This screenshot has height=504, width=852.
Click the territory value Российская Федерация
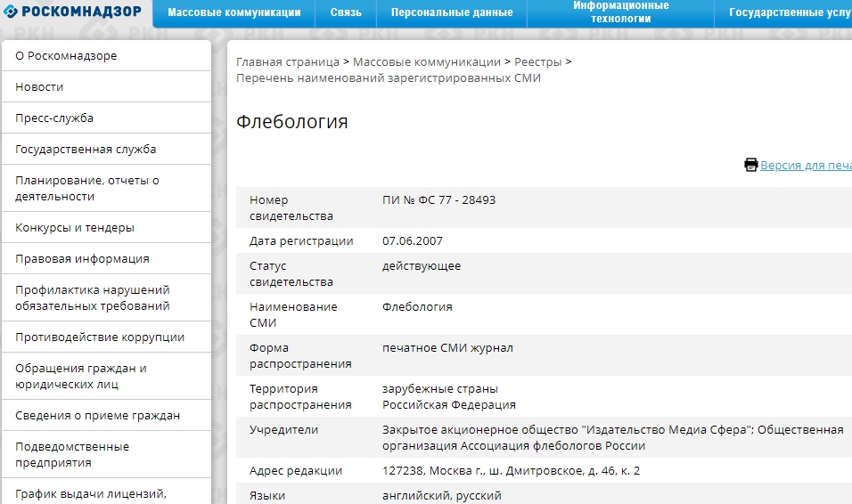(x=449, y=404)
